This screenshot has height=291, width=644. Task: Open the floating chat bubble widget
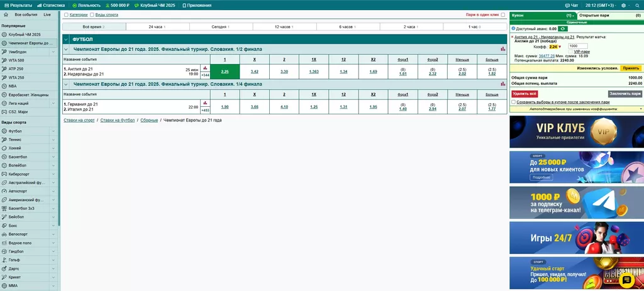(626, 279)
